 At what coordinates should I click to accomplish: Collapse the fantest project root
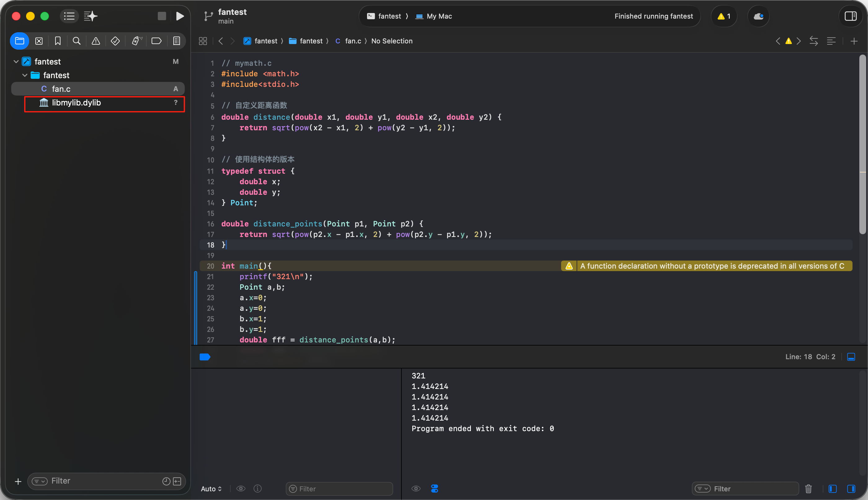(x=16, y=61)
